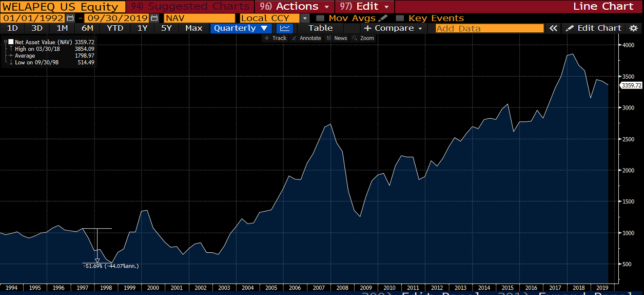The image size is (644, 295).
Task: Open chart settings gear icon
Action: [x=633, y=28]
